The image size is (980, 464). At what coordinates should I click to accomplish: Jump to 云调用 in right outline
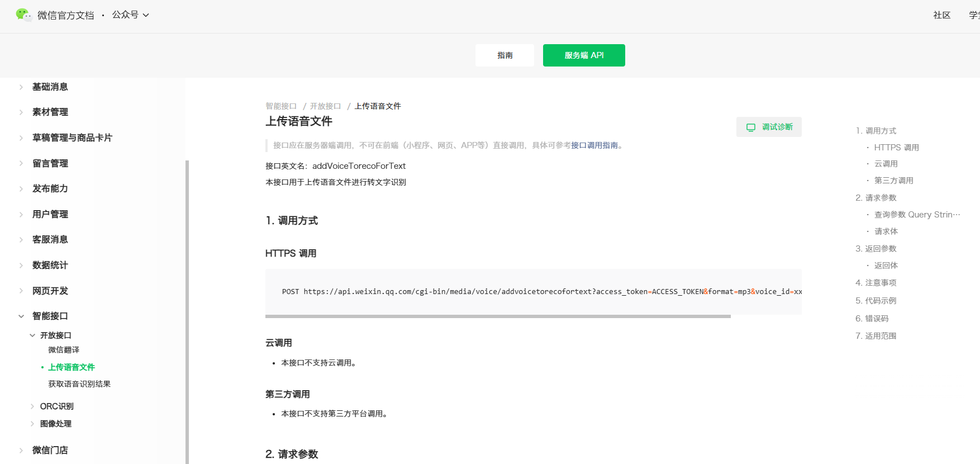click(886, 164)
